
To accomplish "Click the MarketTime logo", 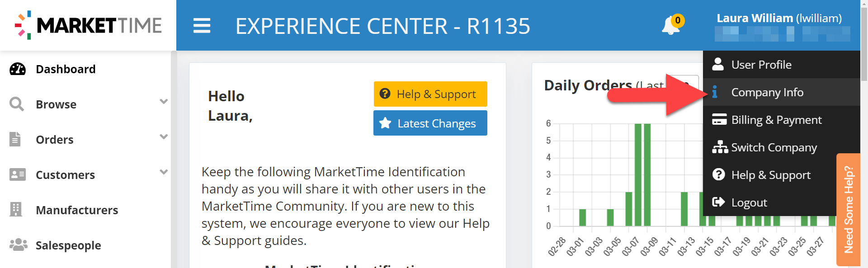I will (x=88, y=25).
